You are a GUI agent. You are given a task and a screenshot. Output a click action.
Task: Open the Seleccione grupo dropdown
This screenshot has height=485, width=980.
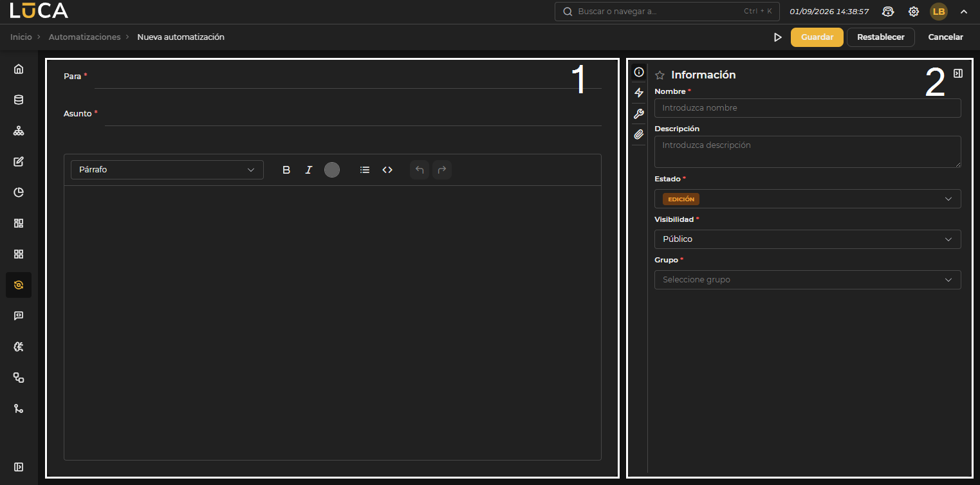pos(808,280)
